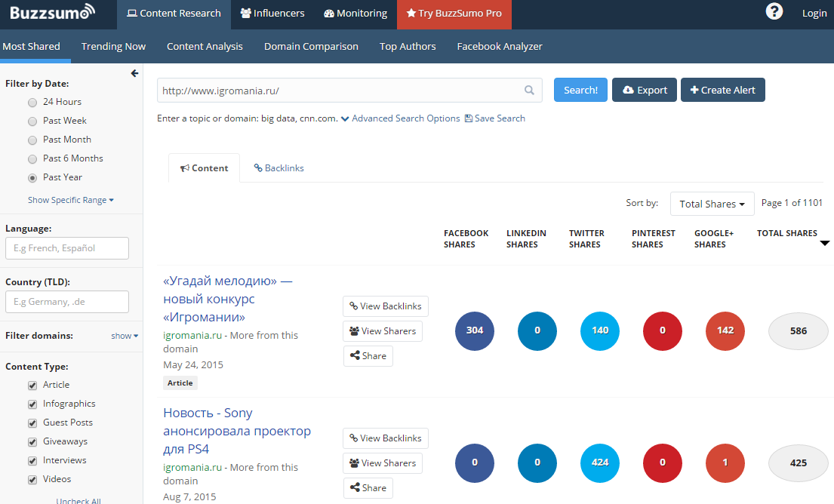Click the Google+ shares circle showing 142
This screenshot has height=504, width=834.
(x=725, y=330)
